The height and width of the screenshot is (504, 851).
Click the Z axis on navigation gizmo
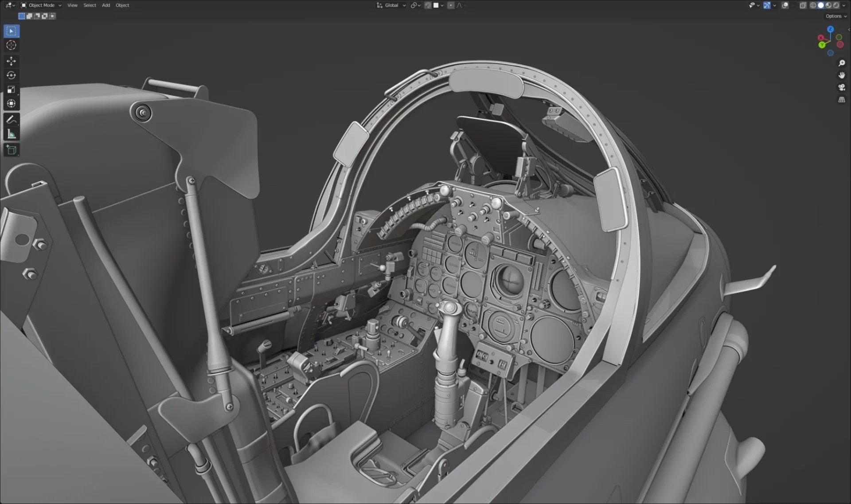click(x=830, y=29)
